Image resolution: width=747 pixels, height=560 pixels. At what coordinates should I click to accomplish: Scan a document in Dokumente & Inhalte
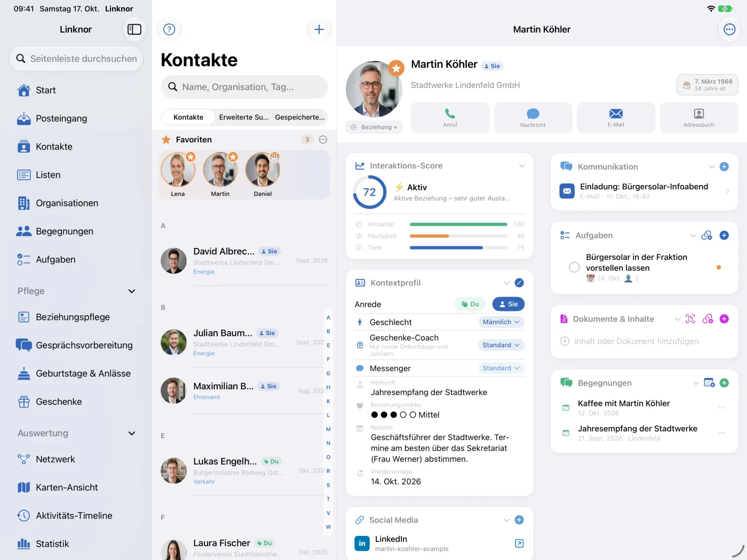pos(690,319)
